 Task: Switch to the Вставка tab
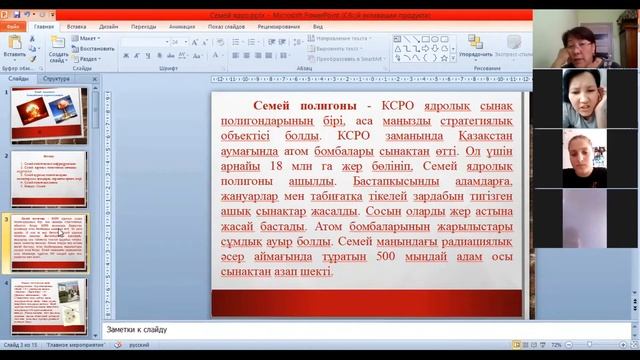[x=76, y=27]
